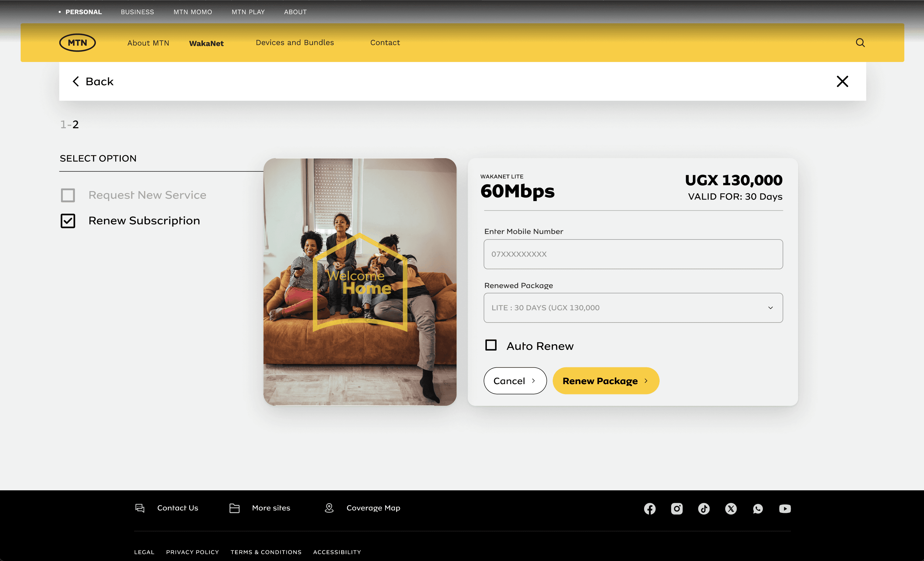Click the WhatsApp social media icon

tap(758, 508)
